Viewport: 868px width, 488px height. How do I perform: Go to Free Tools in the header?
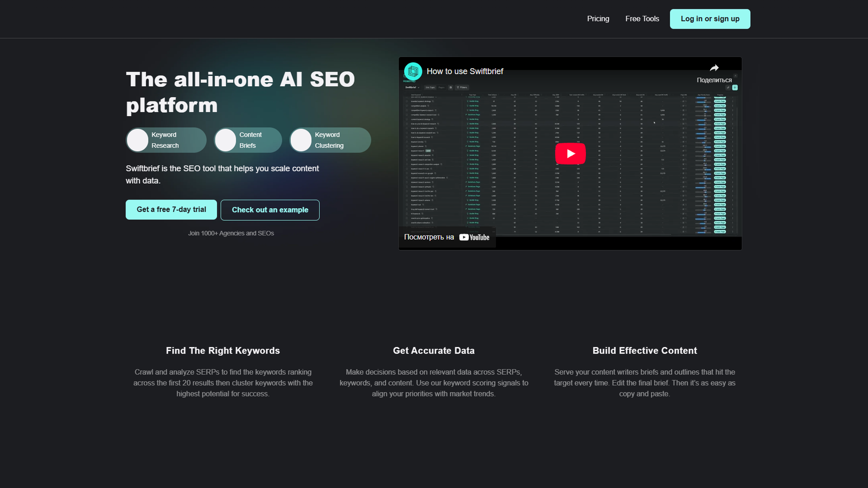(642, 18)
